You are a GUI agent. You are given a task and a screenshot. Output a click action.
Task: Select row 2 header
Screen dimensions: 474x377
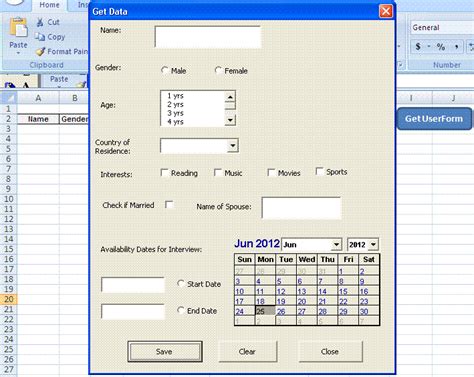9,119
